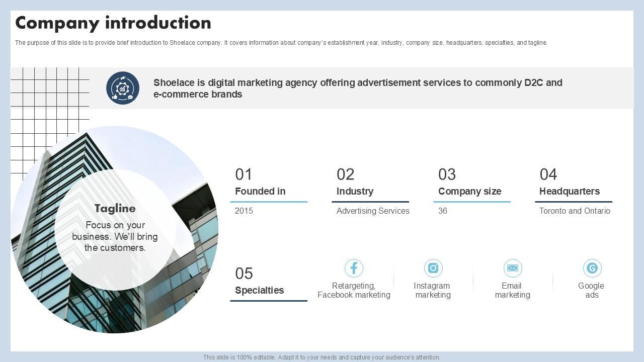The width and height of the screenshot is (644, 362).
Task: Click the circular office building photo
Action: click(x=115, y=229)
